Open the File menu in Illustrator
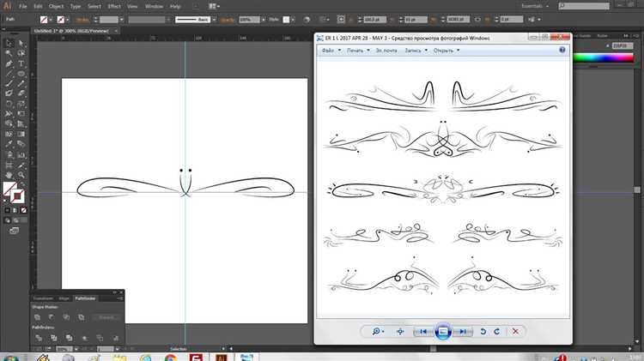The height and width of the screenshot is (361, 644). point(23,6)
